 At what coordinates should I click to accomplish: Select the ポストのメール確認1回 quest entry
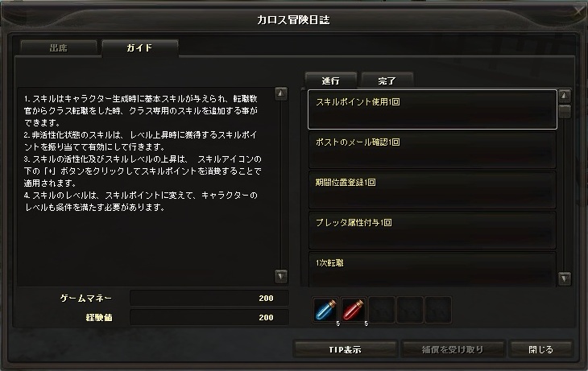pyautogui.click(x=433, y=150)
